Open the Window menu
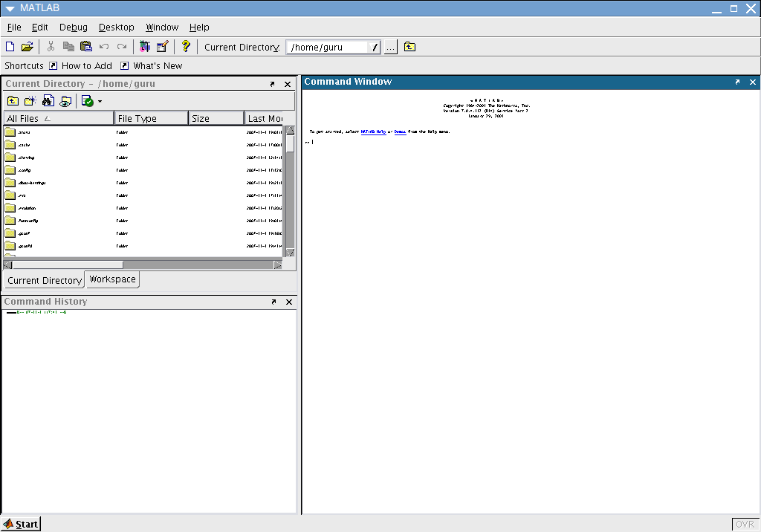 pyautogui.click(x=162, y=27)
